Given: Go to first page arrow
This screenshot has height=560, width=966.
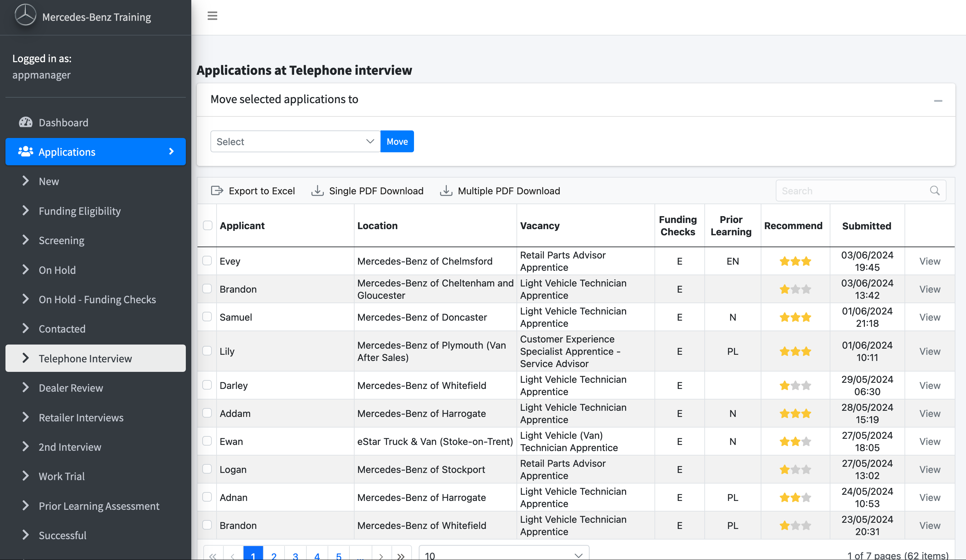Looking at the screenshot, I should tap(213, 556).
